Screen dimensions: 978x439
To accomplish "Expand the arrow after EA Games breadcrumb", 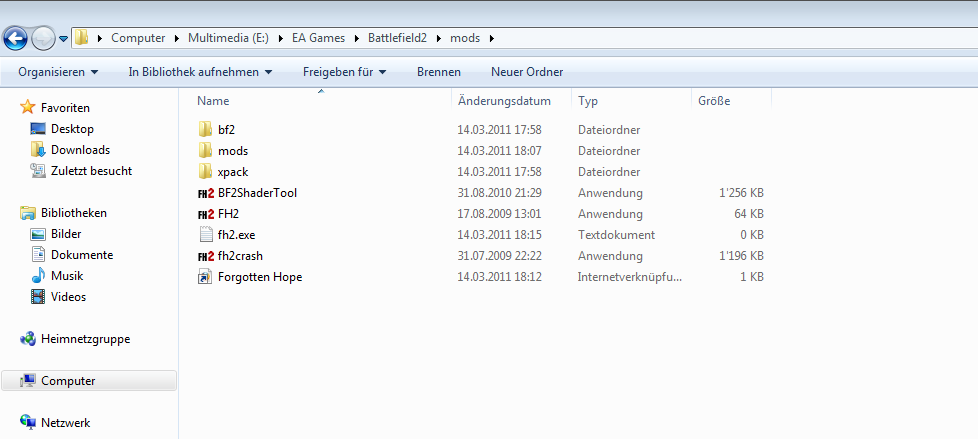I will [x=356, y=39].
